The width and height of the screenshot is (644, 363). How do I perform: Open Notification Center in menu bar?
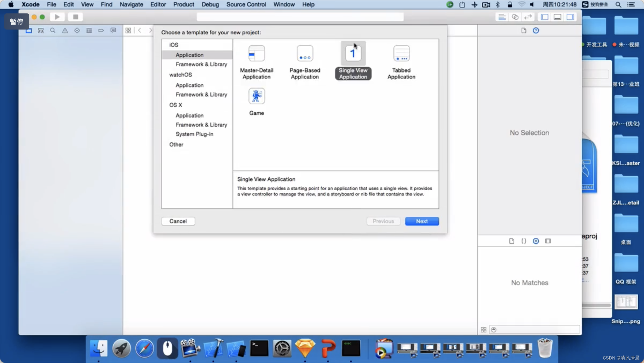tap(631, 4)
